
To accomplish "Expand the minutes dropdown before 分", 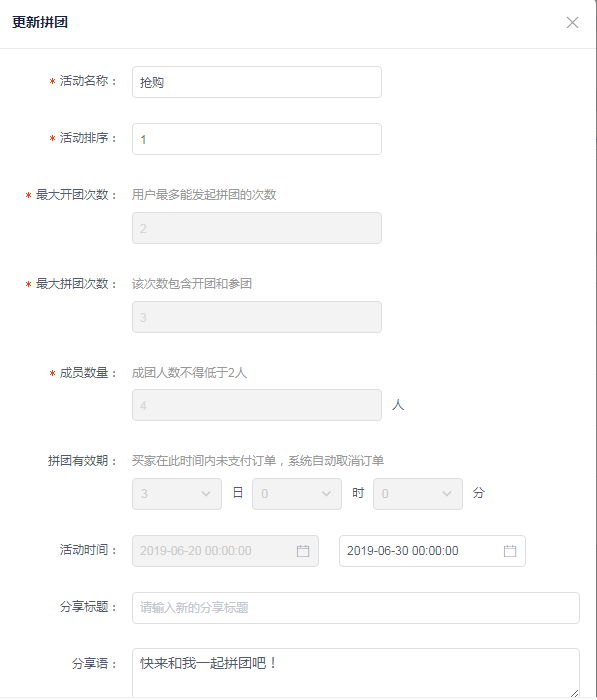I will [417, 494].
